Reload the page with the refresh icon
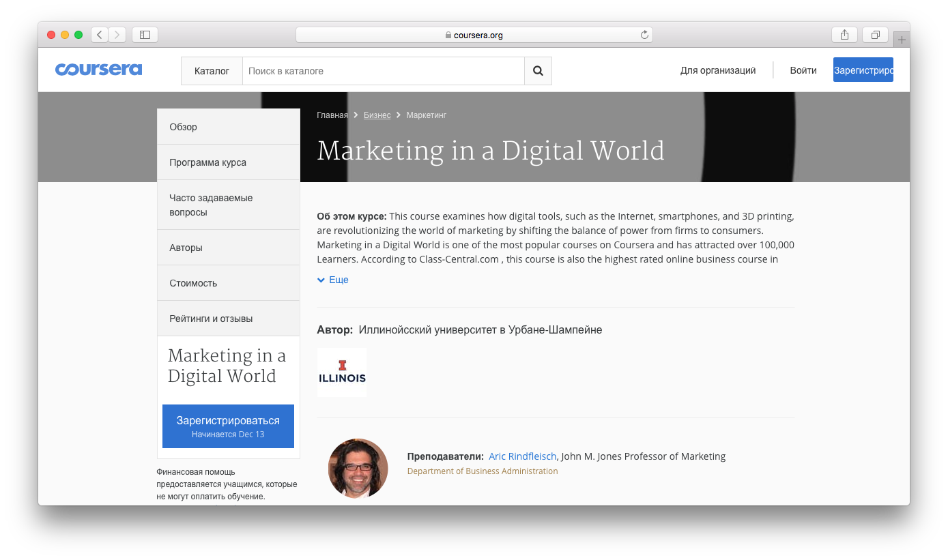This screenshot has width=948, height=560. click(x=644, y=35)
